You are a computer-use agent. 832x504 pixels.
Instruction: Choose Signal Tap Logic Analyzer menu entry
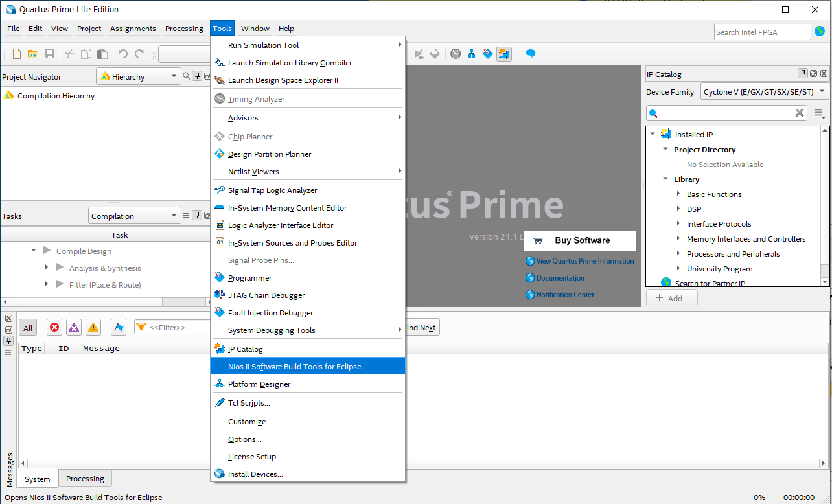click(308, 190)
